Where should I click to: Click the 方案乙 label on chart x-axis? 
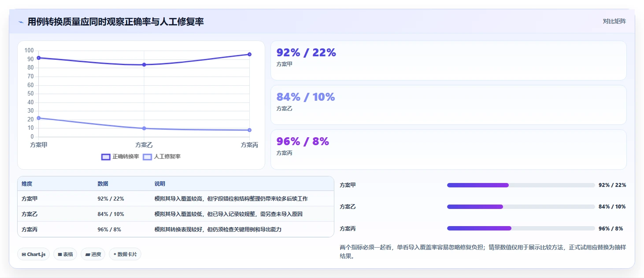(144, 145)
